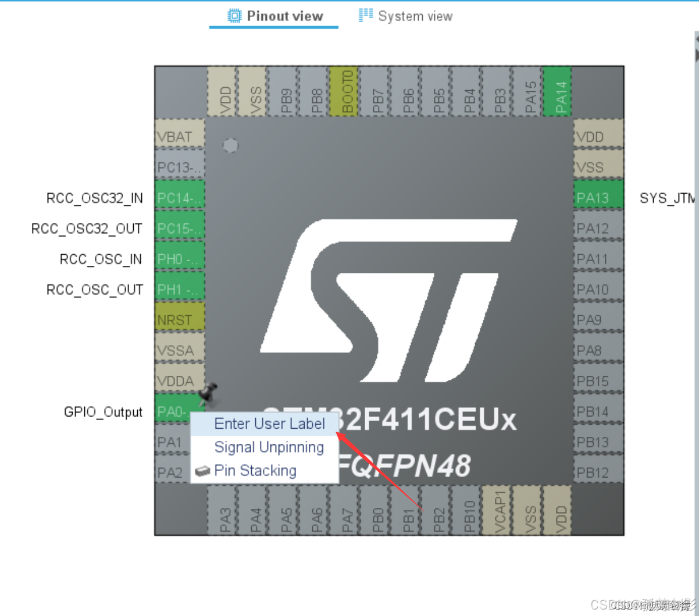699x616 pixels.
Task: Click the PB5 pin on top edge
Action: tap(436, 91)
